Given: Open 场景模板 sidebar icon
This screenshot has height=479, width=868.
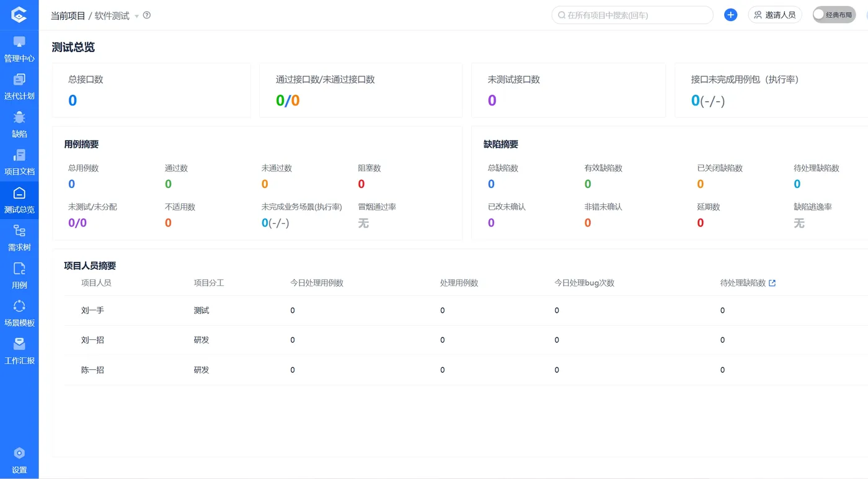Looking at the screenshot, I should pos(19,313).
